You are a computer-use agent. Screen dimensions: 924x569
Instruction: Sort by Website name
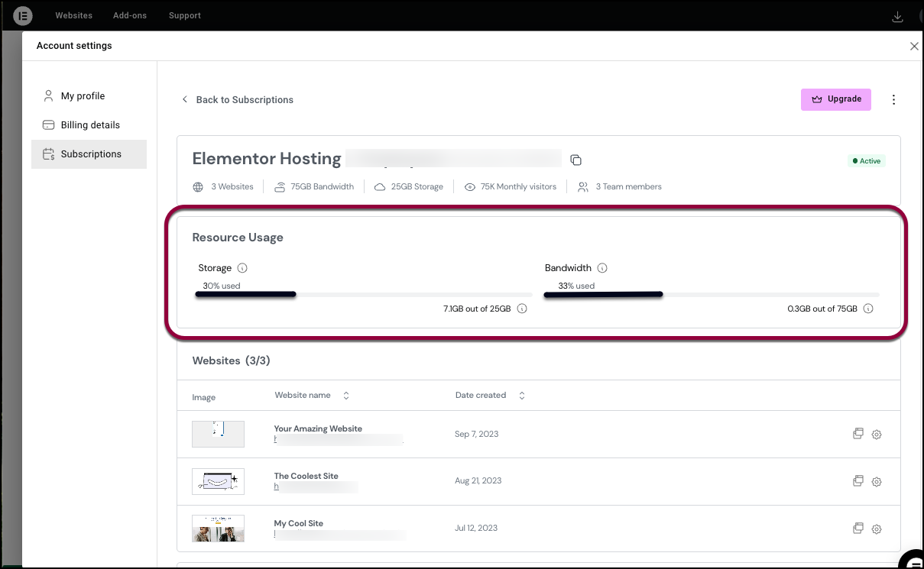(346, 396)
